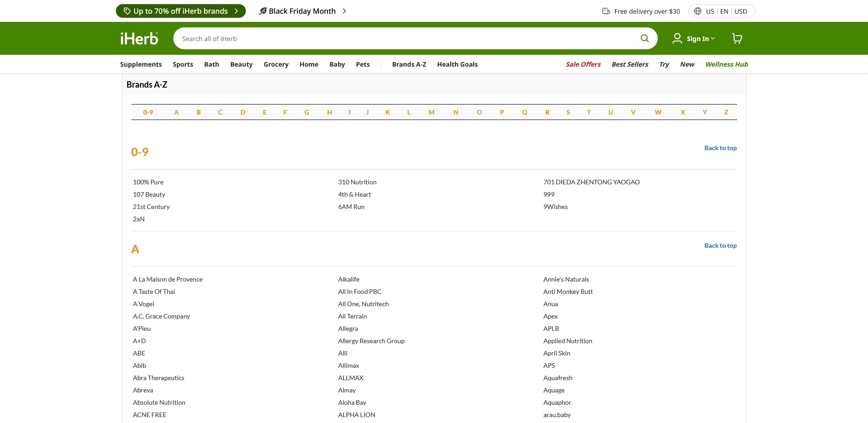Click the discount tag icon

(x=127, y=11)
